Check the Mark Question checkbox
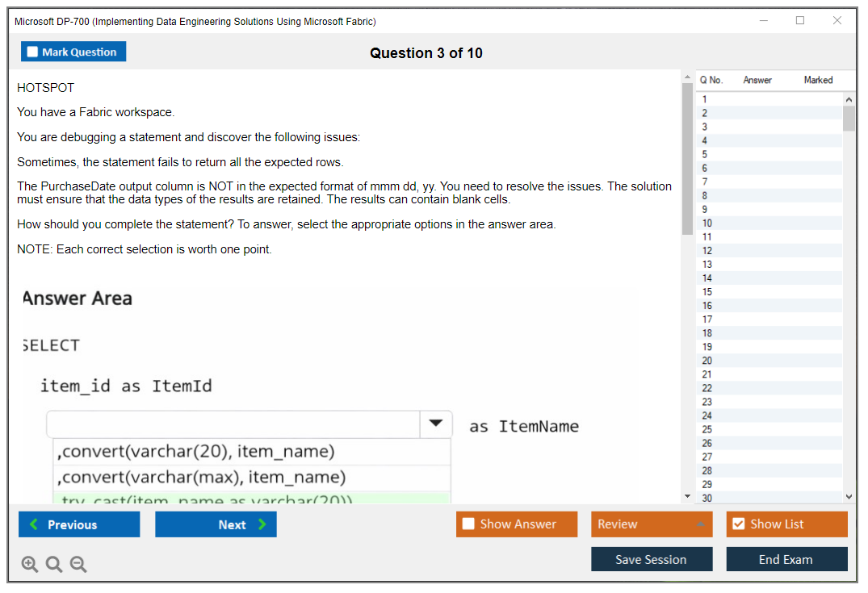Image resolution: width=868 pixels, height=593 pixels. (x=33, y=52)
